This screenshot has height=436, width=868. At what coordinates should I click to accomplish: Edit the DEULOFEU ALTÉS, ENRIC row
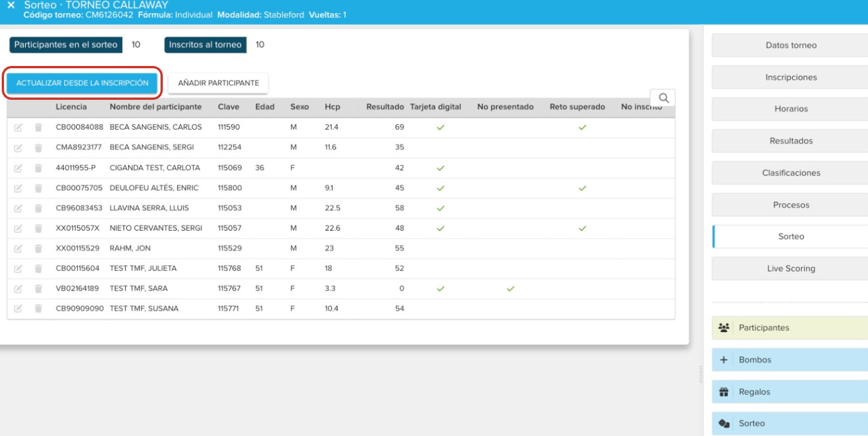(18, 188)
